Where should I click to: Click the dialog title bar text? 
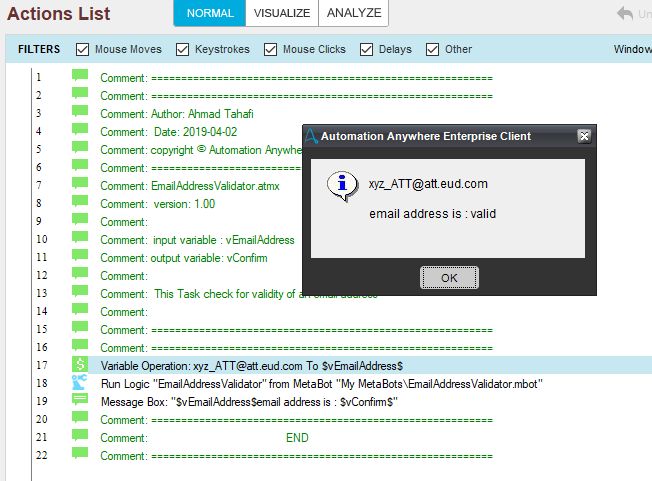[x=426, y=136]
